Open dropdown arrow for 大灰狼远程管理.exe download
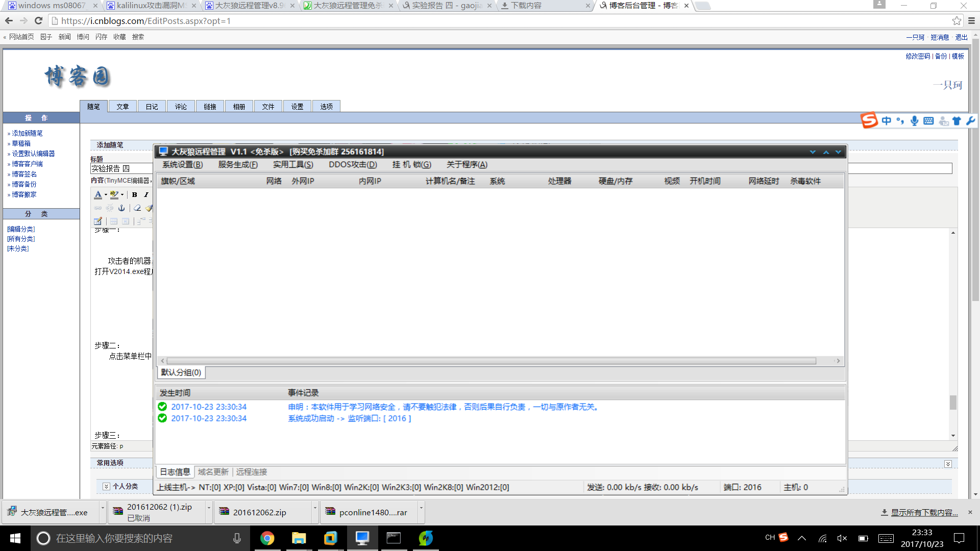Screen dimensions: 980x551 click(103, 508)
